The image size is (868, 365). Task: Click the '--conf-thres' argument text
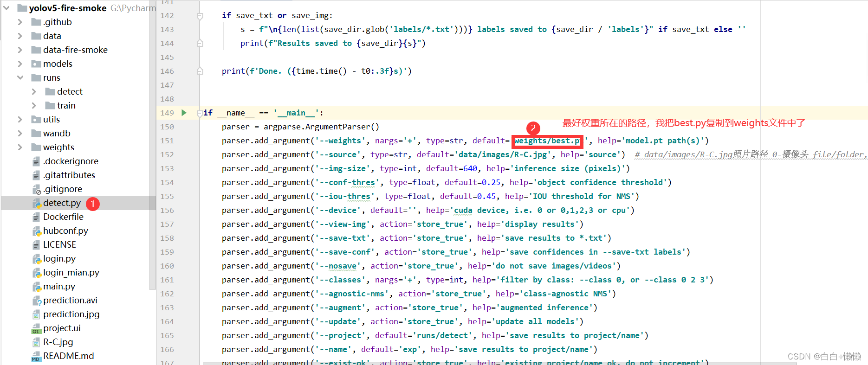tap(347, 182)
